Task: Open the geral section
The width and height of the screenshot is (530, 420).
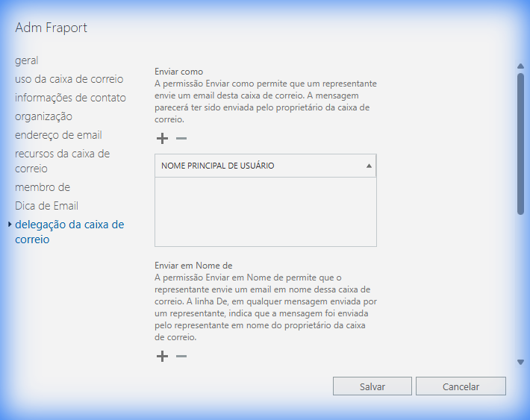Action: coord(27,60)
